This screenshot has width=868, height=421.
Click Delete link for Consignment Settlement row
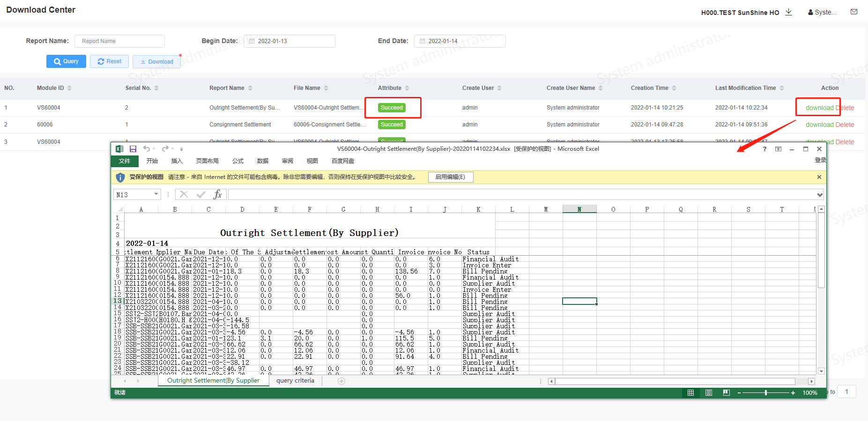pos(845,125)
